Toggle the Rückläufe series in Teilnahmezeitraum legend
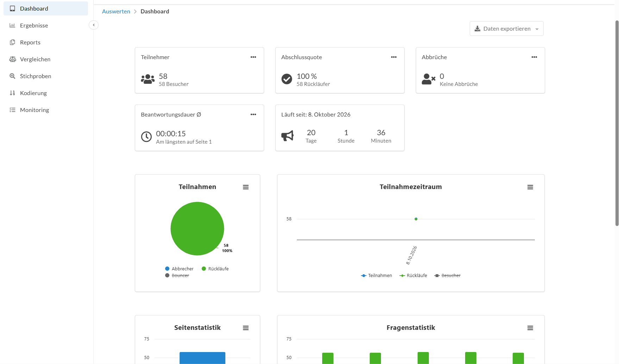 point(413,275)
